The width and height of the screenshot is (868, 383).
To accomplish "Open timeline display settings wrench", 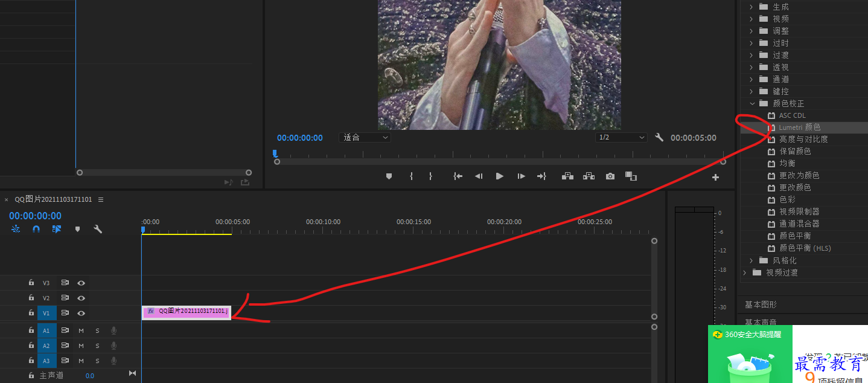I will click(x=98, y=230).
